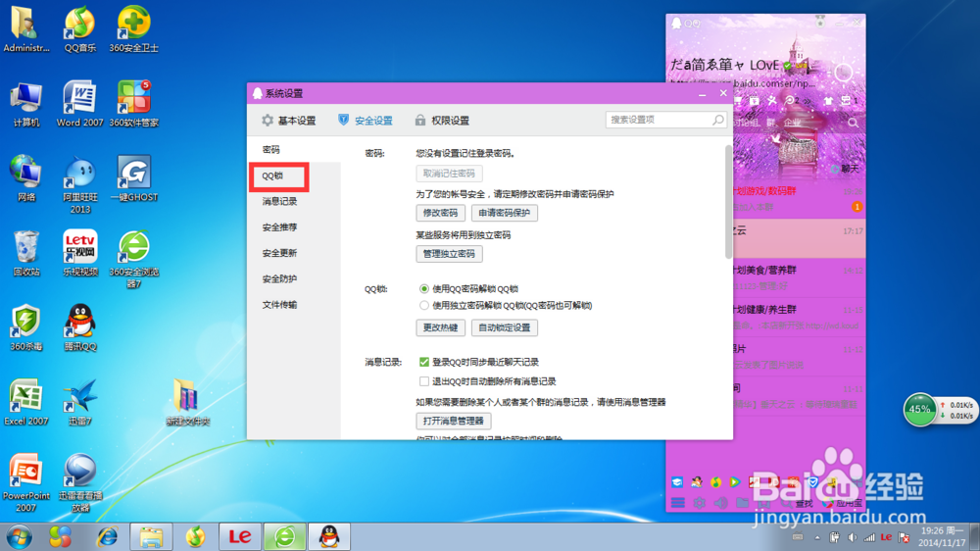
Task: Click the 45% green floating monitor ball
Action: pyautogui.click(x=919, y=410)
